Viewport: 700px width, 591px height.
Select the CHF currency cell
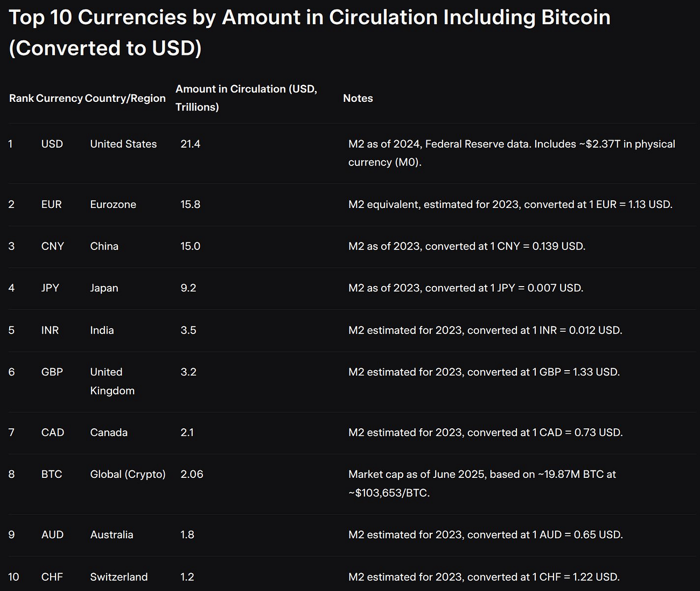52,576
